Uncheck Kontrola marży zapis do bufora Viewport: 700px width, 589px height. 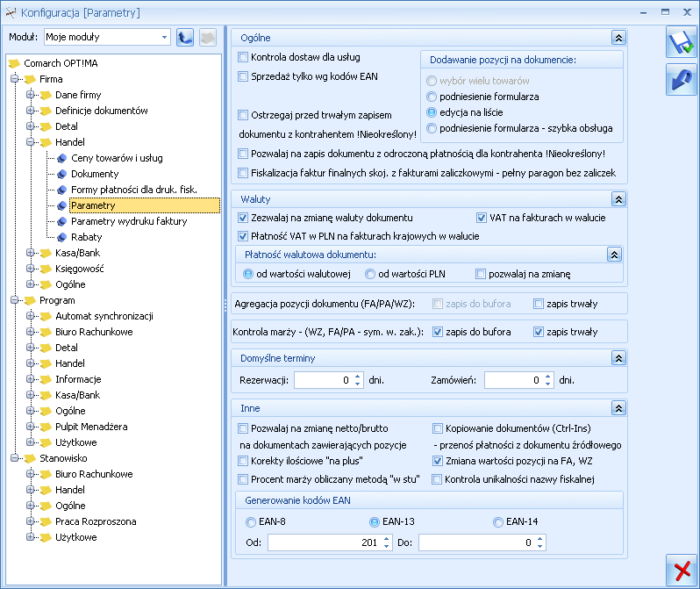pyautogui.click(x=438, y=332)
